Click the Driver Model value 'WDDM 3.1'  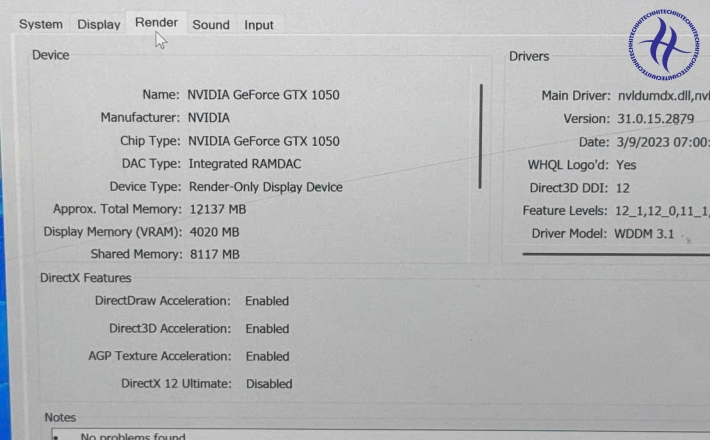[x=644, y=234]
